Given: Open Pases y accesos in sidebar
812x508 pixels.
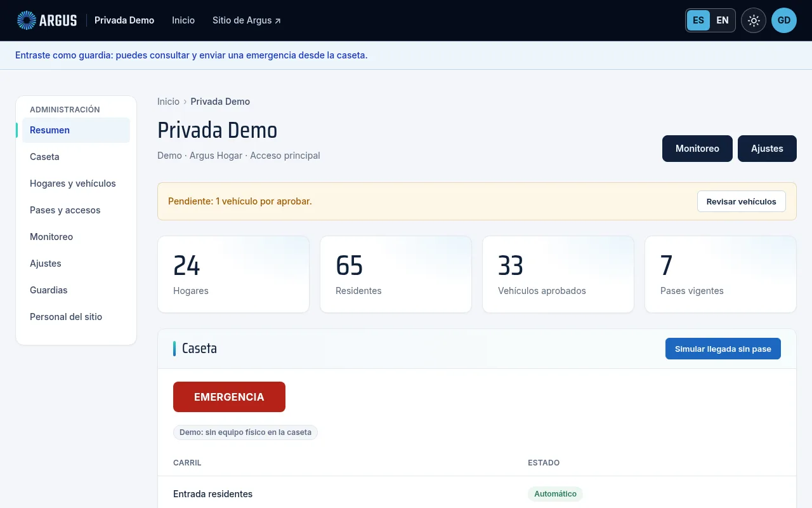Looking at the screenshot, I should pyautogui.click(x=76, y=210).
